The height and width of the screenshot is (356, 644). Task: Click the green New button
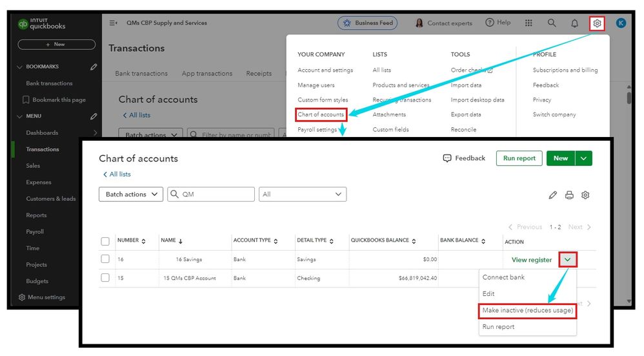coord(561,158)
